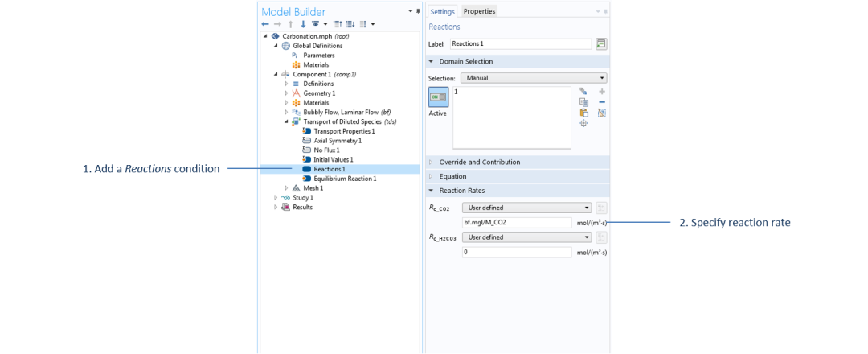868x354 pixels.
Task: Click the bf.mgl/M_CO2 reaction rate field
Action: [x=517, y=223]
